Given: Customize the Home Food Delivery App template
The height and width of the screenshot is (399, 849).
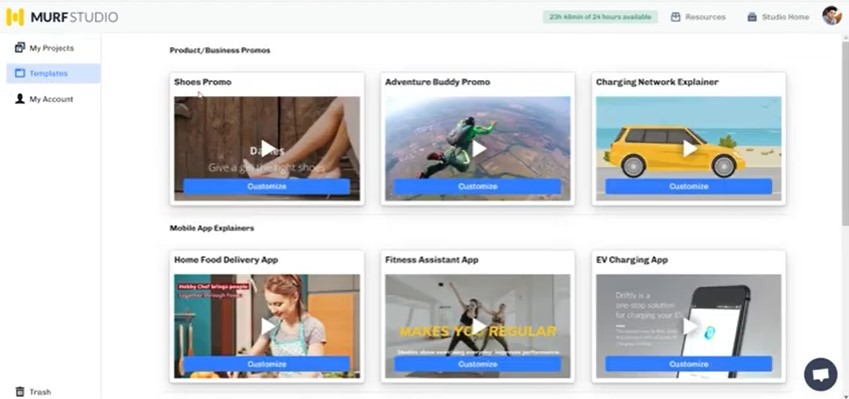Looking at the screenshot, I should pyautogui.click(x=266, y=364).
